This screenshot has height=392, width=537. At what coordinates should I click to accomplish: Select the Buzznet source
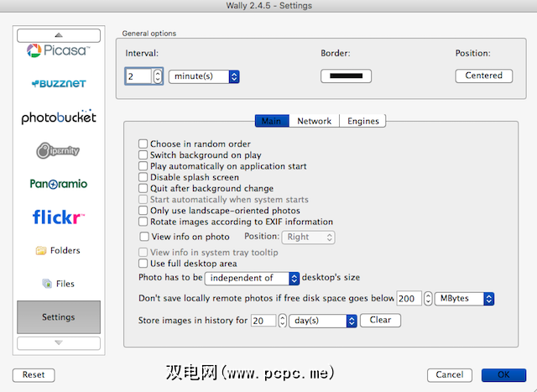(59, 84)
